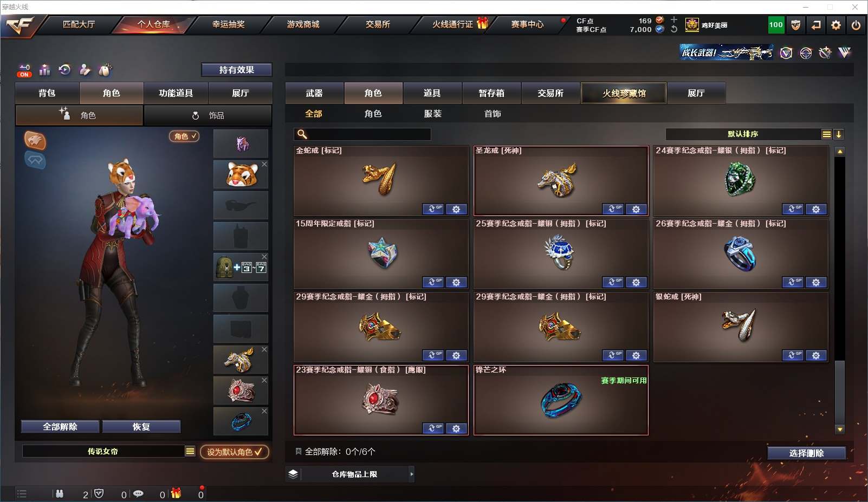Screen dimensions: 868x502
Task: Switch to the 火线珍藏馆 tab
Action: (x=624, y=93)
